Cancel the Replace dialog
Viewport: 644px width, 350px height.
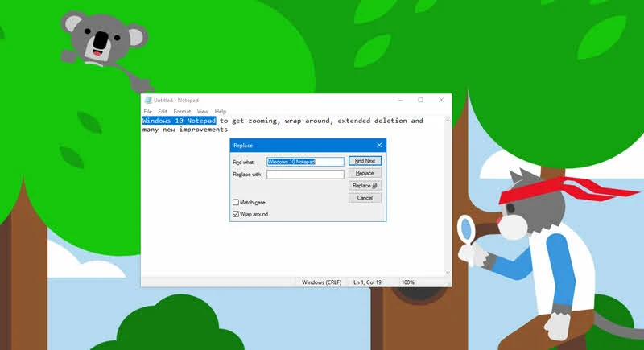[x=365, y=198]
